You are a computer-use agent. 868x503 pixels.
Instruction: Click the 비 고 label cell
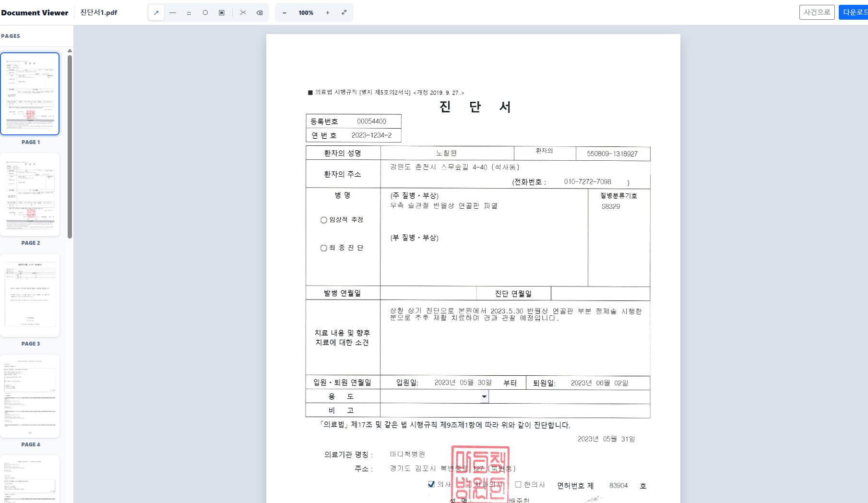coord(343,410)
